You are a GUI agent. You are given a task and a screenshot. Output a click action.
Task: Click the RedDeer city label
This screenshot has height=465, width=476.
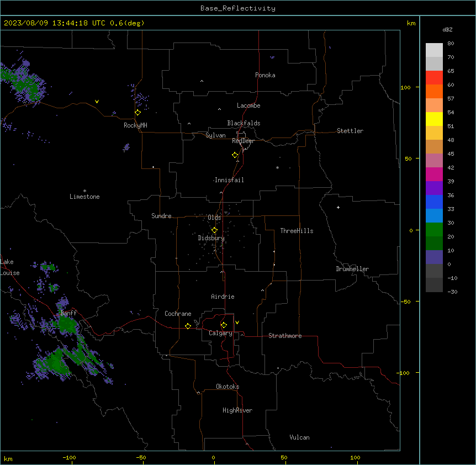(243, 141)
